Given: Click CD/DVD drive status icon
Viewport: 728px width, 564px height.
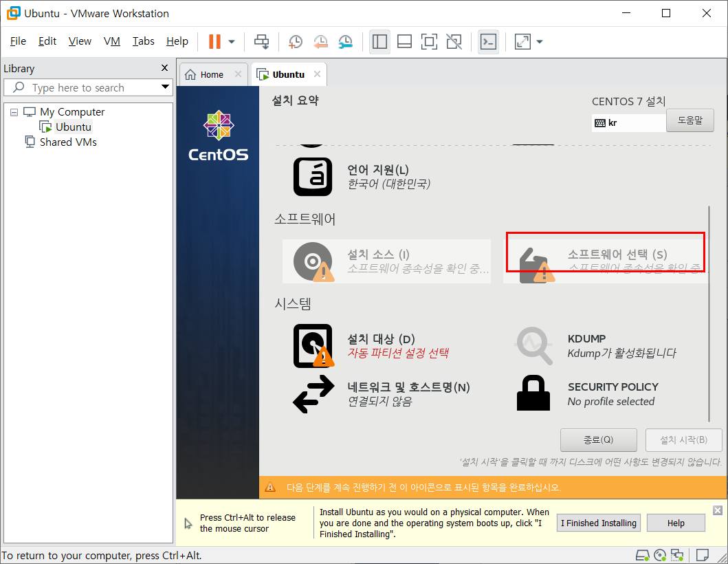Looking at the screenshot, I should (x=660, y=554).
